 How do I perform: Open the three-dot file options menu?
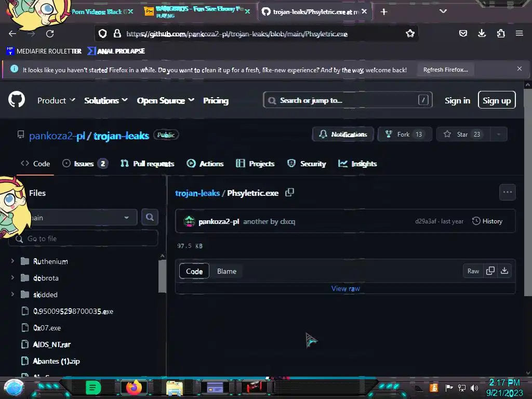pyautogui.click(x=507, y=192)
